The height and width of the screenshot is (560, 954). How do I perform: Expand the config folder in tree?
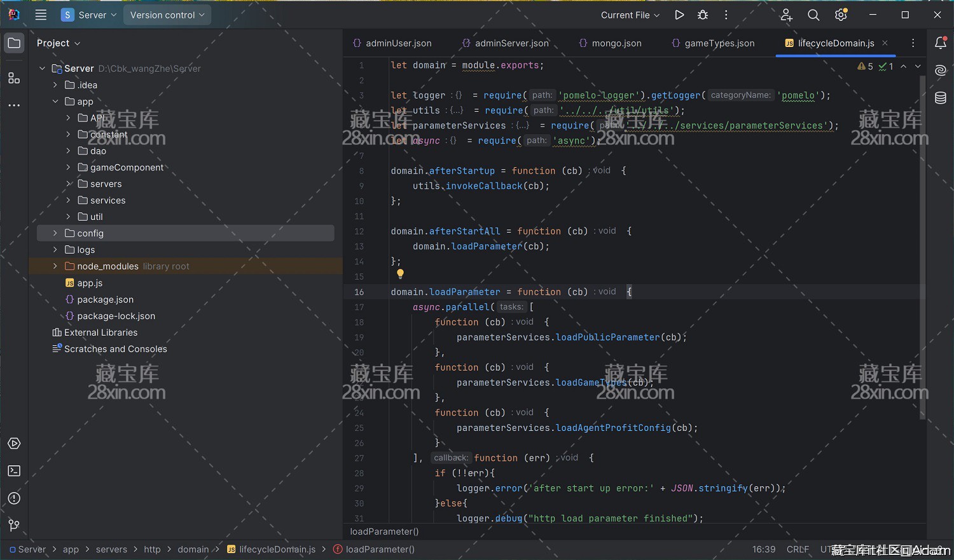55,233
